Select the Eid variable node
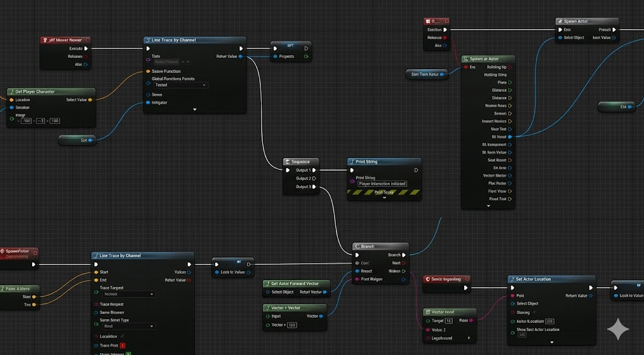644x355 pixels. (x=616, y=107)
